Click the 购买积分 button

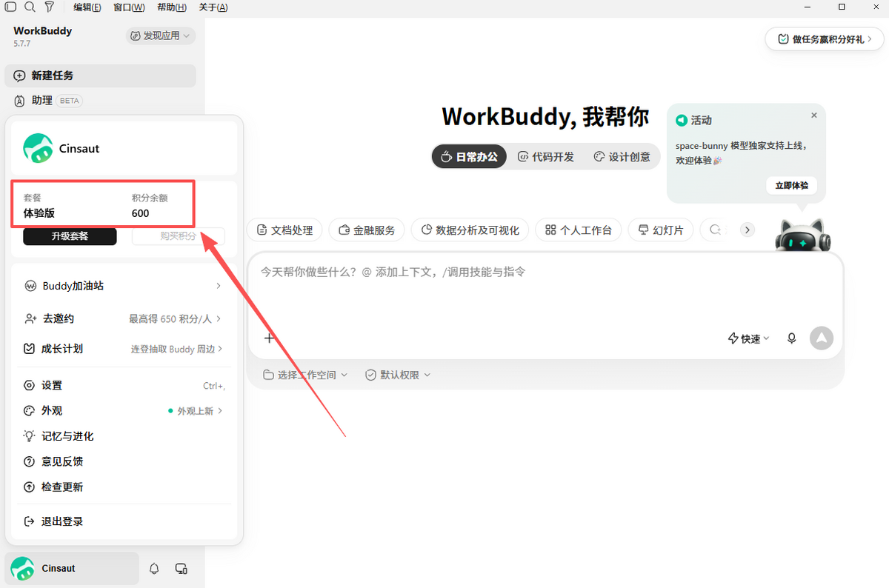click(179, 236)
